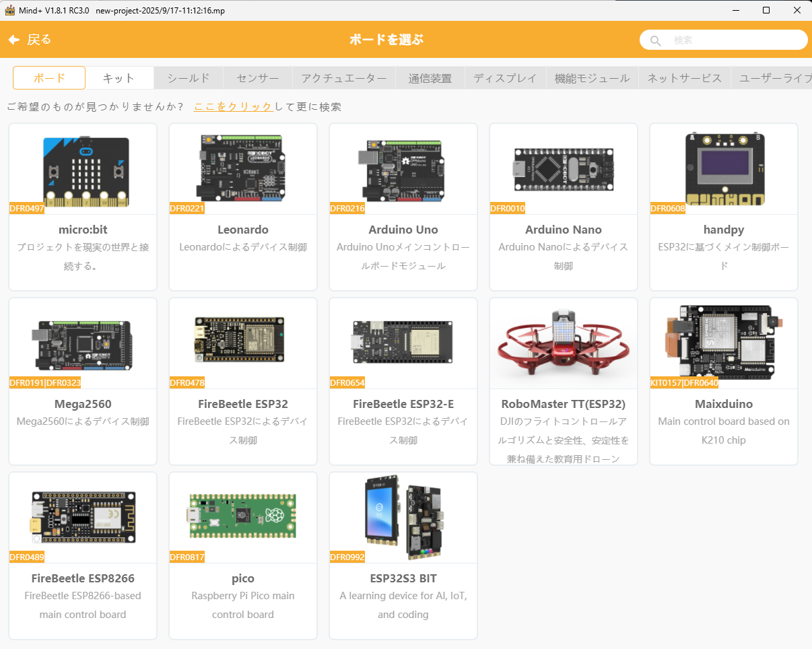The width and height of the screenshot is (812, 649).
Task: Open the ネットサービス tab
Action: coord(684,78)
